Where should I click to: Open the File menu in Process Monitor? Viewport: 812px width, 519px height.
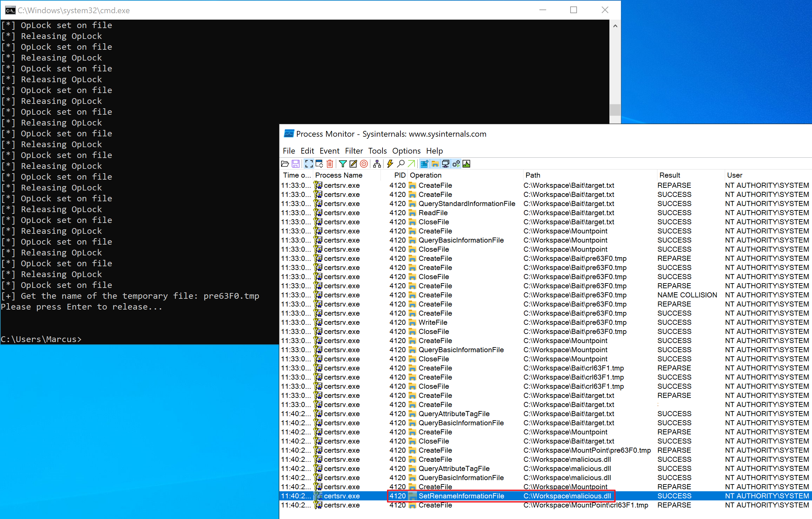(x=289, y=151)
